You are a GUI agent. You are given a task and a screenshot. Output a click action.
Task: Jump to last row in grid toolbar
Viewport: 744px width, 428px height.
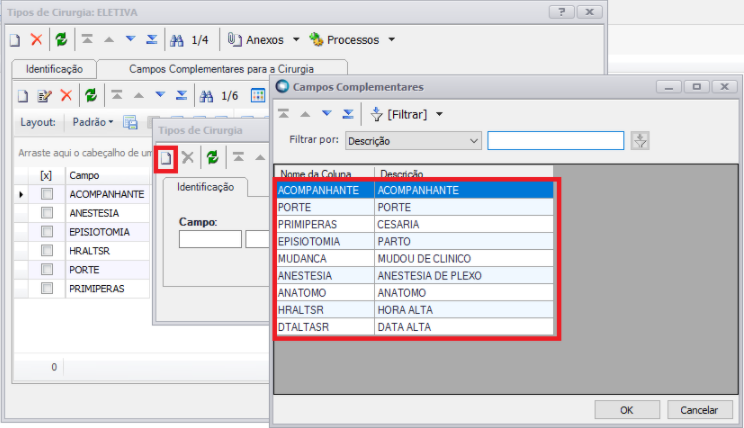(181, 96)
